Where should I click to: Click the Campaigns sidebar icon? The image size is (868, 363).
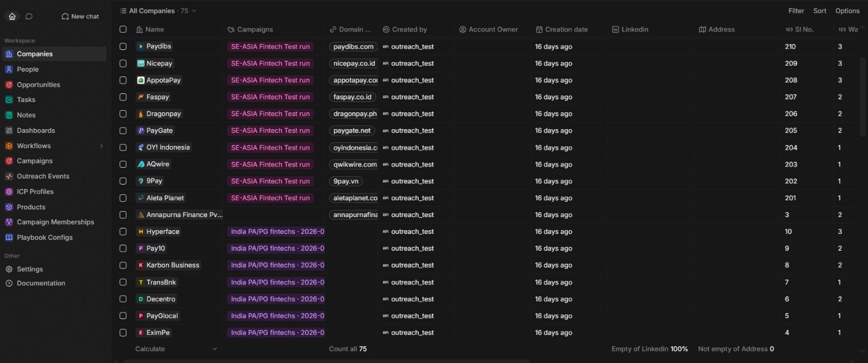(x=9, y=161)
